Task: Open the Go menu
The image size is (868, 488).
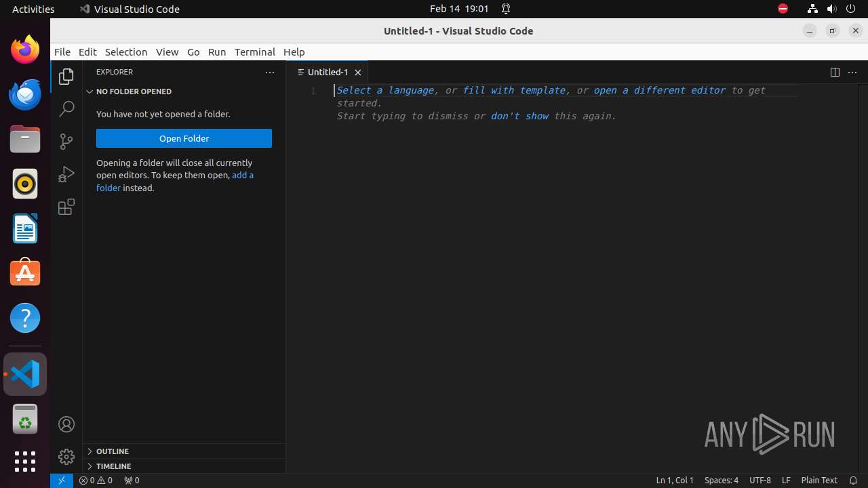Action: click(193, 52)
